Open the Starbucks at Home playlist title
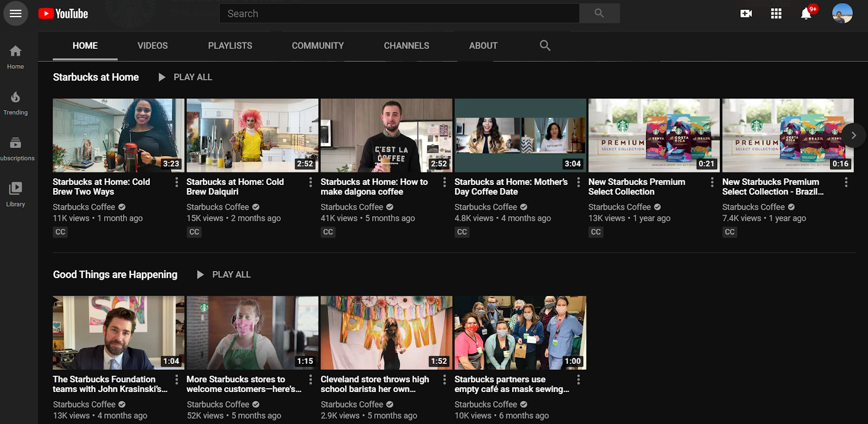868x424 pixels. tap(96, 77)
